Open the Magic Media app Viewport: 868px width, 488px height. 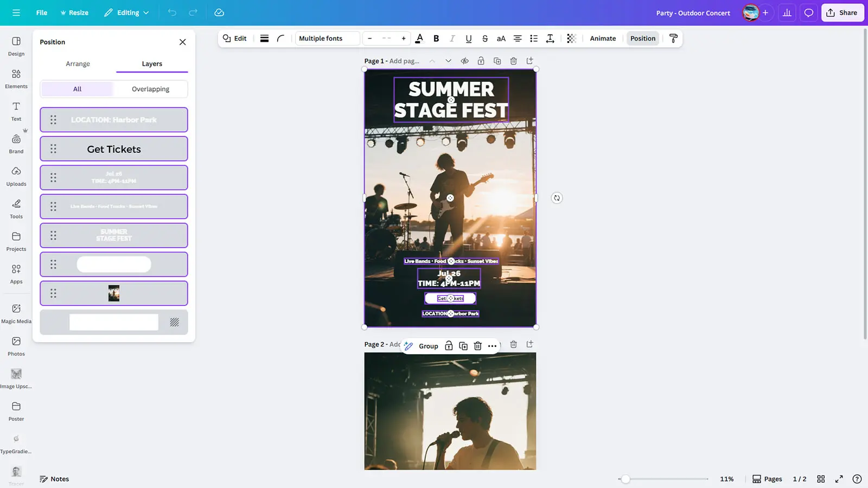pyautogui.click(x=16, y=313)
